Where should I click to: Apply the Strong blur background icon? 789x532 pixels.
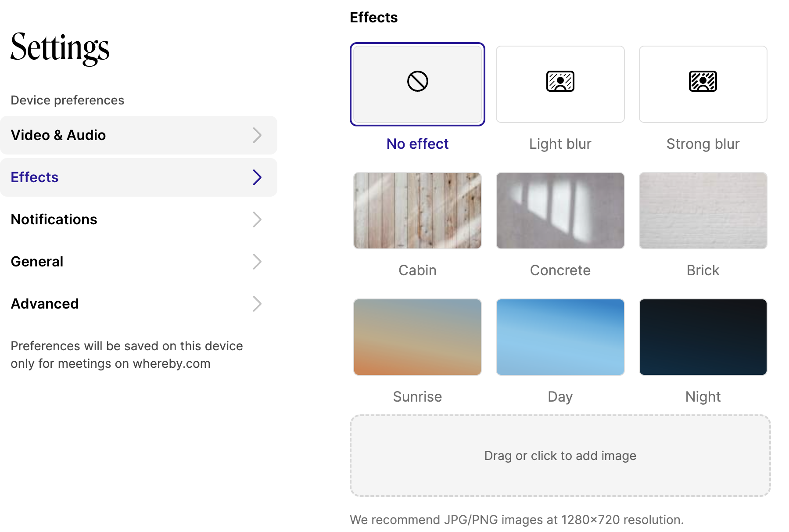pos(703,82)
